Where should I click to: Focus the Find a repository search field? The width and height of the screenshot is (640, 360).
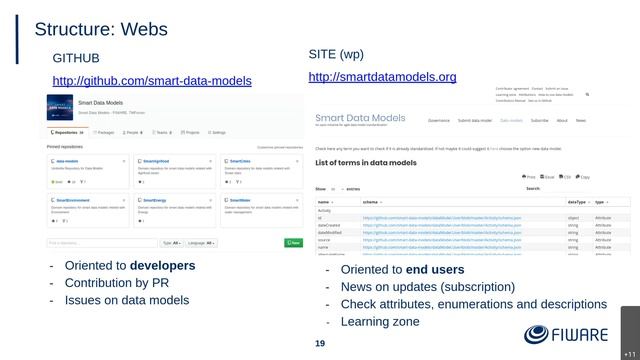pyautogui.click(x=102, y=243)
